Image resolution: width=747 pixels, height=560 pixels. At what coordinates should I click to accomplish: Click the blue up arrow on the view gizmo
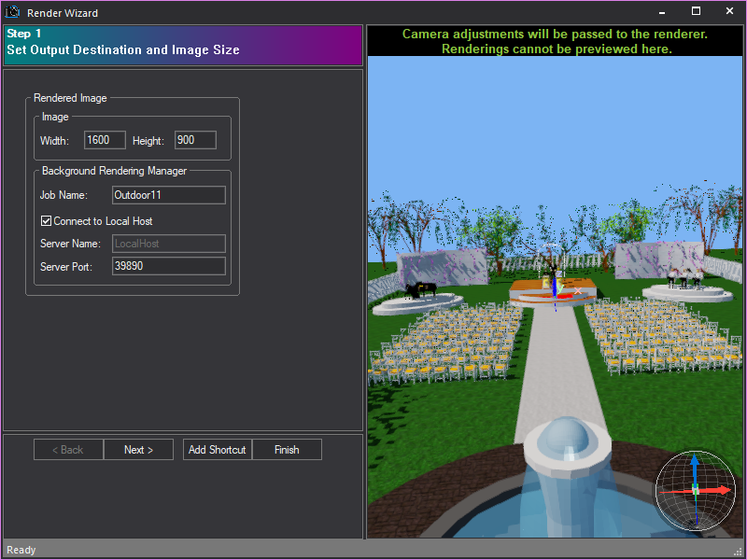pyautogui.click(x=695, y=463)
